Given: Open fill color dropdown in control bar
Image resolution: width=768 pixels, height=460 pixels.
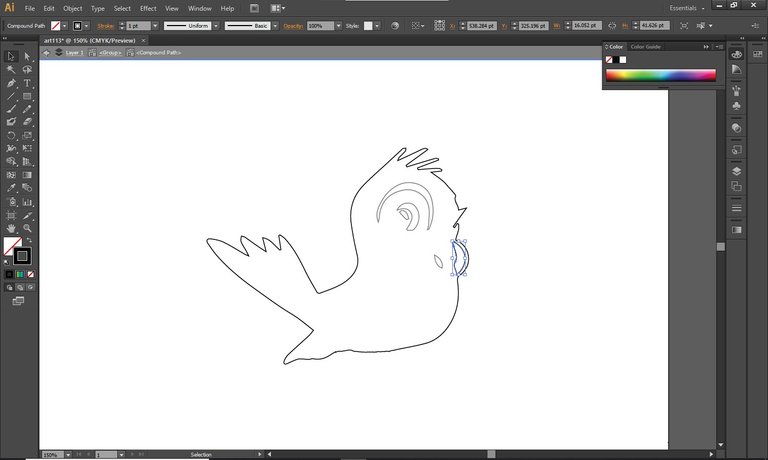Looking at the screenshot, I should click(65, 26).
